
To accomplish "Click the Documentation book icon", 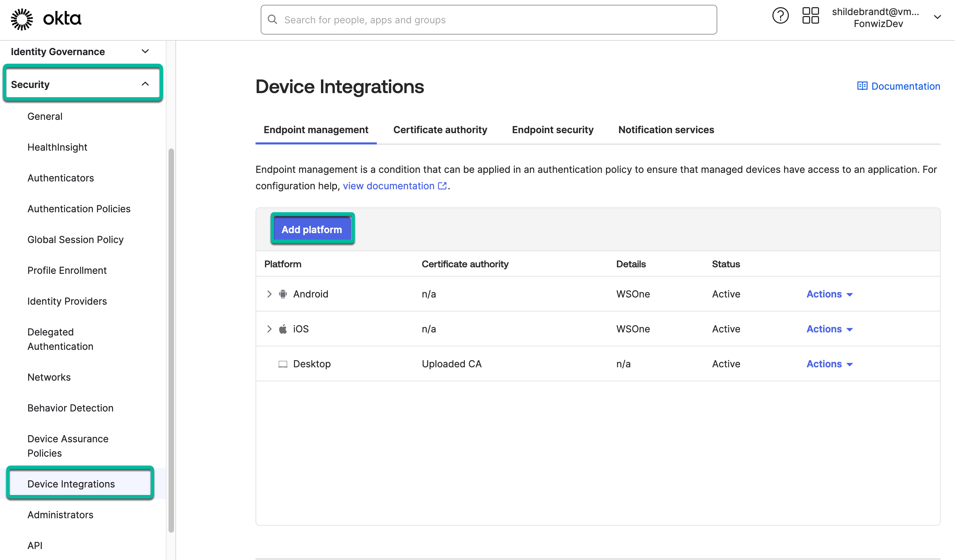I will (x=862, y=86).
